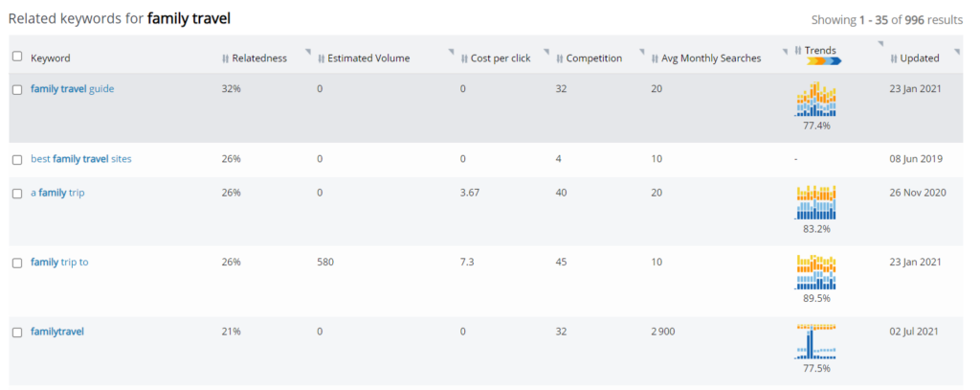This screenshot has width=980, height=390.
Task: Click the sort icon beside Relatedness header
Action: click(x=225, y=58)
